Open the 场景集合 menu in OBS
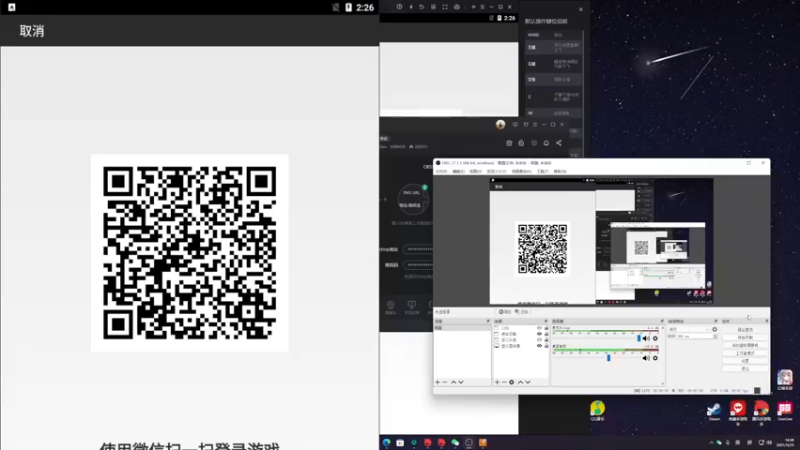Image resolution: width=800 pixels, height=450 pixels. pos(521,171)
